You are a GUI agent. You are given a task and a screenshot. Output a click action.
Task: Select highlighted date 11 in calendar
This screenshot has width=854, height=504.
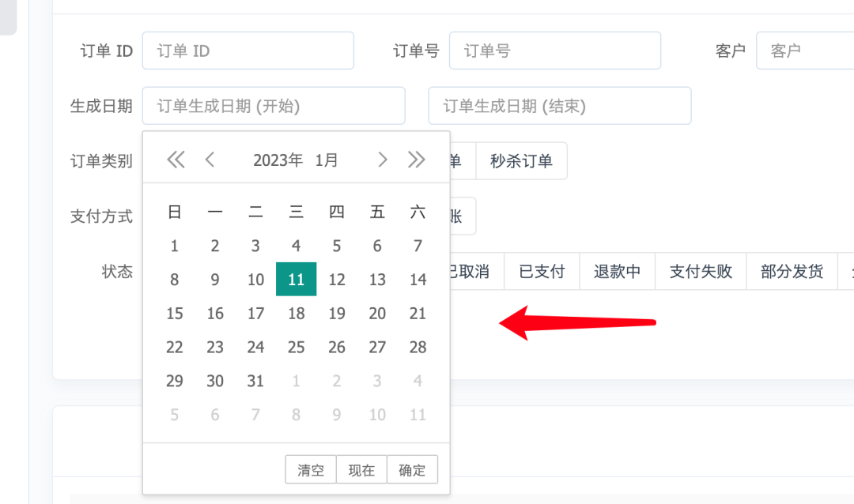click(296, 280)
